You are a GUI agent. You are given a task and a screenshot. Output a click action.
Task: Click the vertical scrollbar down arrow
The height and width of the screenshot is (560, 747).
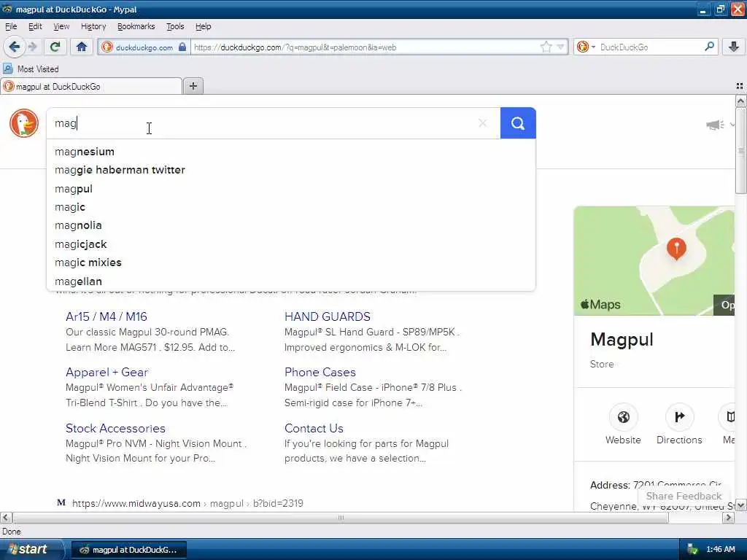[740, 505]
